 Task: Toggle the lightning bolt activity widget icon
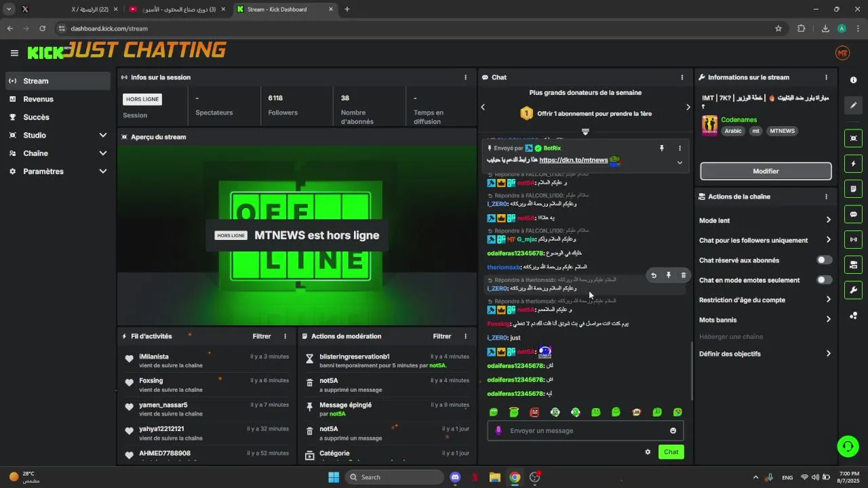(853, 163)
